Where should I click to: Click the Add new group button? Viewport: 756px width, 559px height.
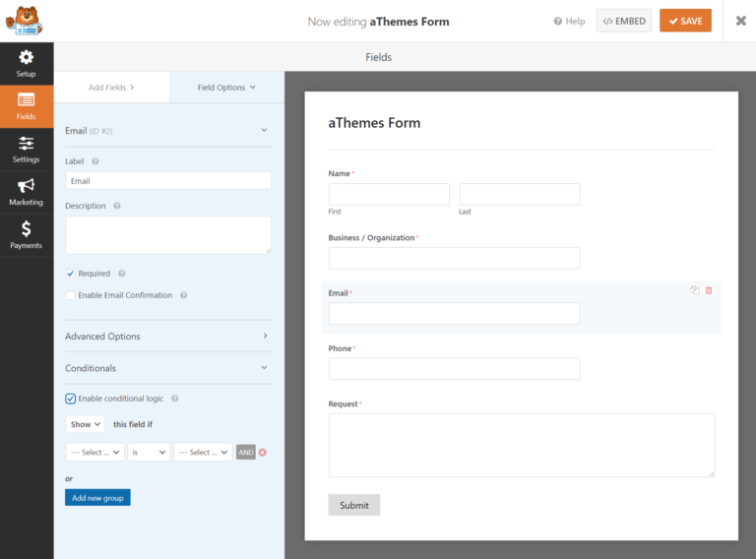pyautogui.click(x=97, y=498)
